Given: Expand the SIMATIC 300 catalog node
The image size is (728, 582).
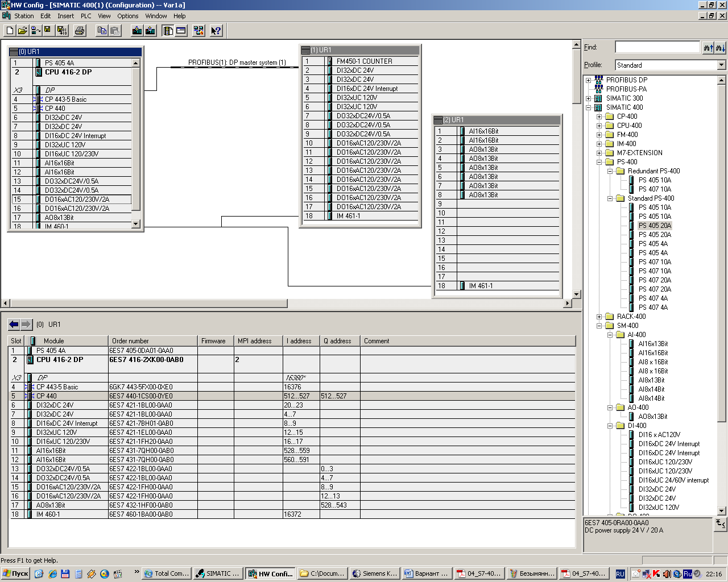Looking at the screenshot, I should tap(589, 98).
